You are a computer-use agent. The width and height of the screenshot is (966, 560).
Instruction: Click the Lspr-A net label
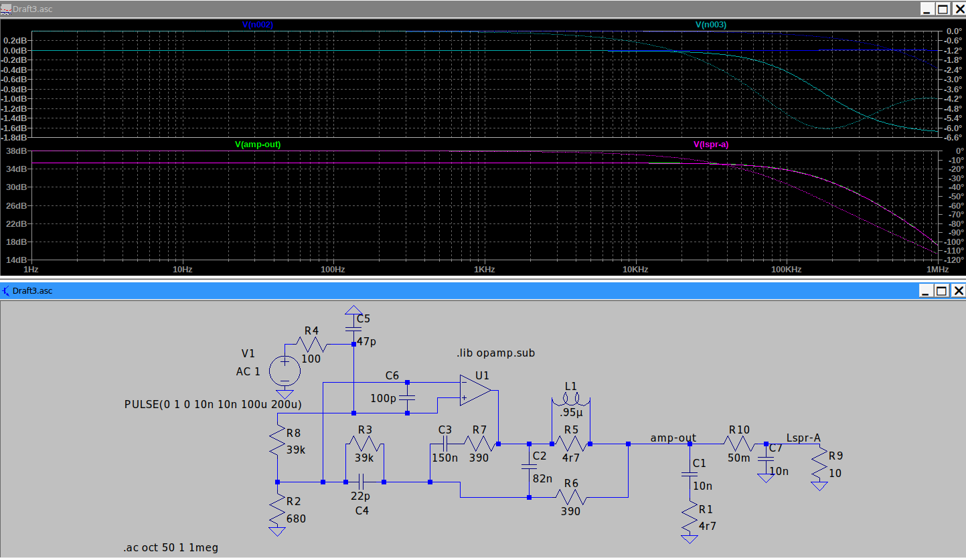803,438
